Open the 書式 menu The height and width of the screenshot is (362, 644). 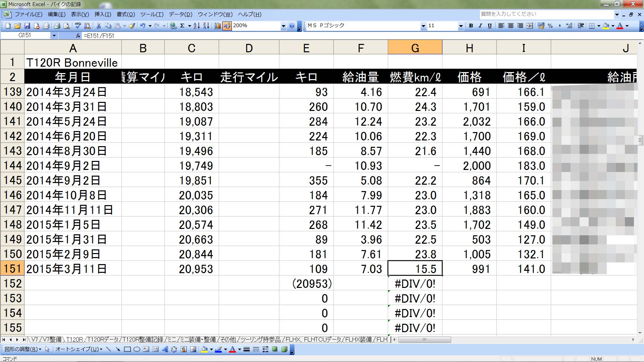[x=126, y=14]
